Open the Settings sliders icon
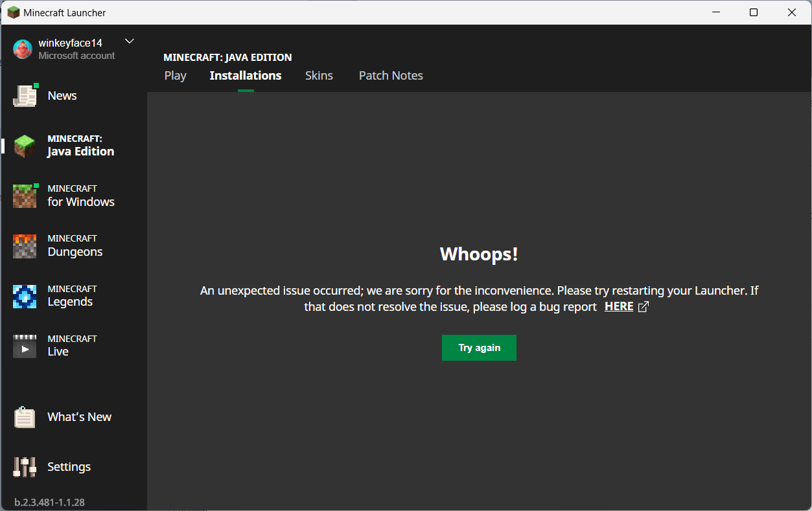 click(x=25, y=467)
